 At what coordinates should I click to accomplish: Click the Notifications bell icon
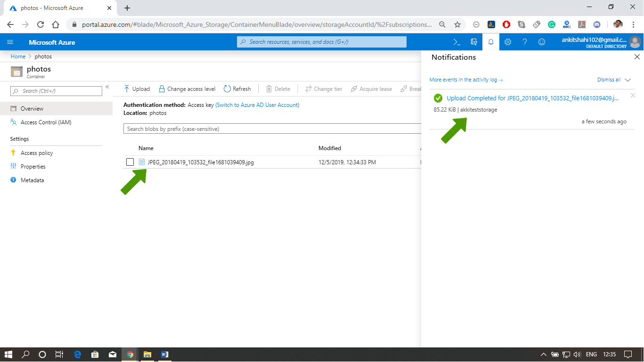491,42
